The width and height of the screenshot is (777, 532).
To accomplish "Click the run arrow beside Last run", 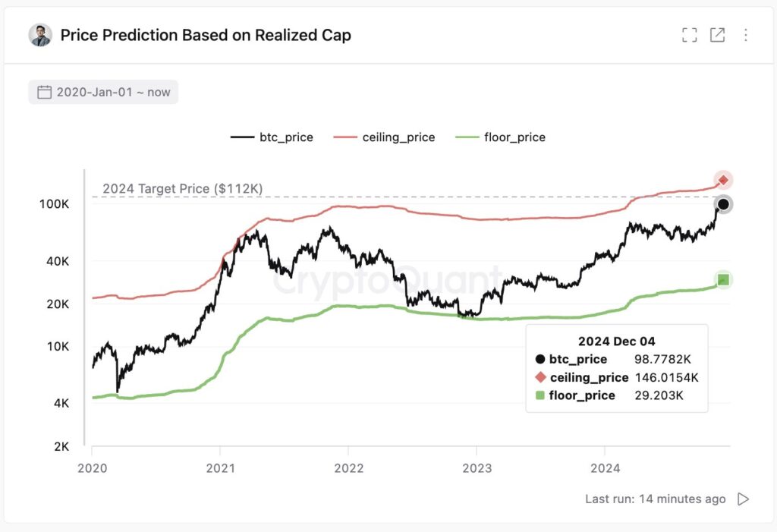I will (x=743, y=499).
